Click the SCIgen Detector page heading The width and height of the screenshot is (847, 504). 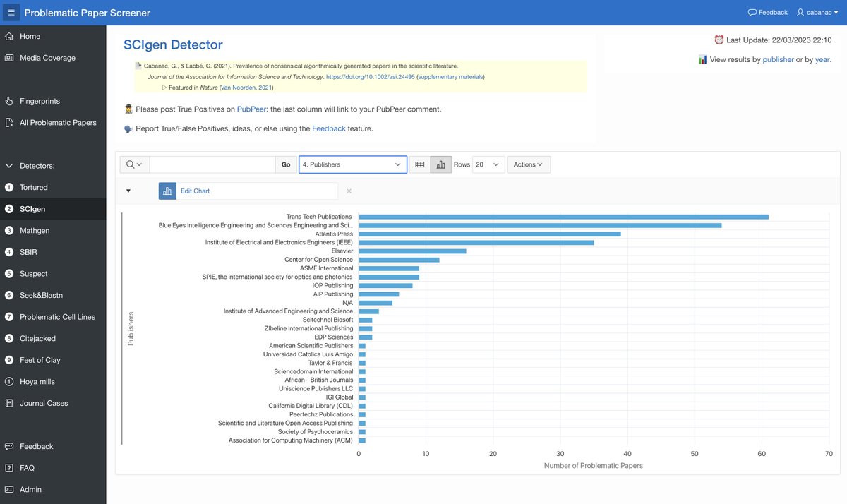173,45
